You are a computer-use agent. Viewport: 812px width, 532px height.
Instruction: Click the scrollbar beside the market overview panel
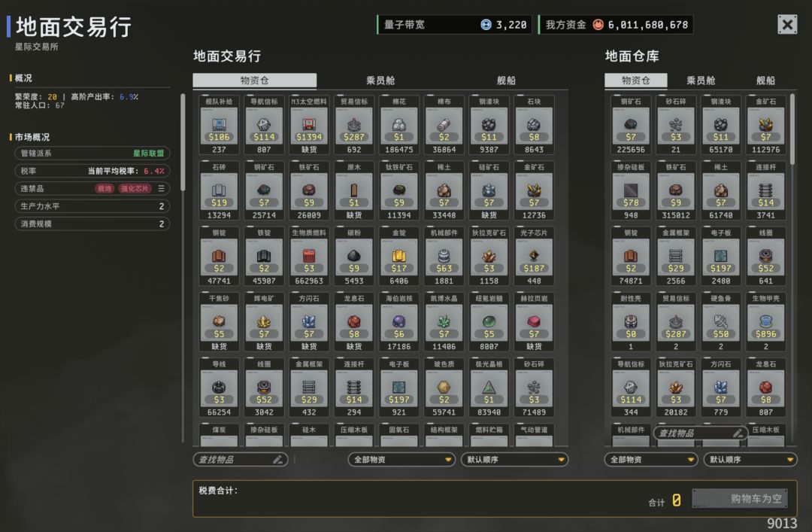pyautogui.click(x=182, y=142)
